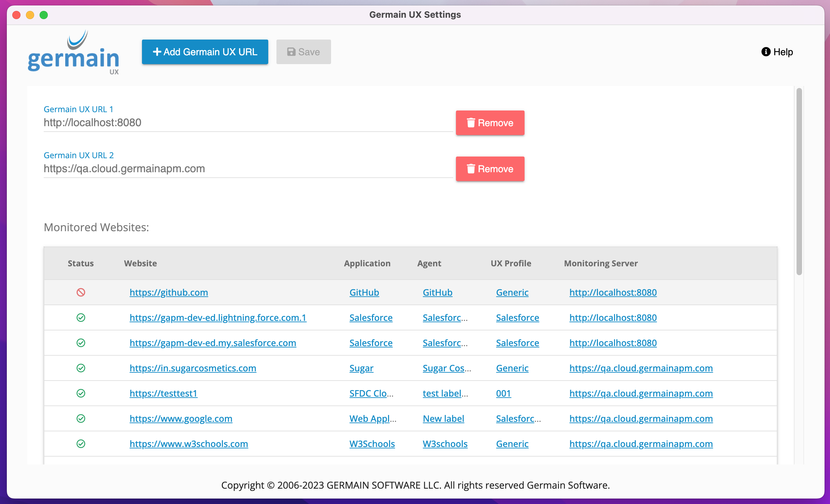Click green check status icon for sugarcosmetics row
Image resolution: width=830 pixels, height=504 pixels.
click(x=81, y=368)
